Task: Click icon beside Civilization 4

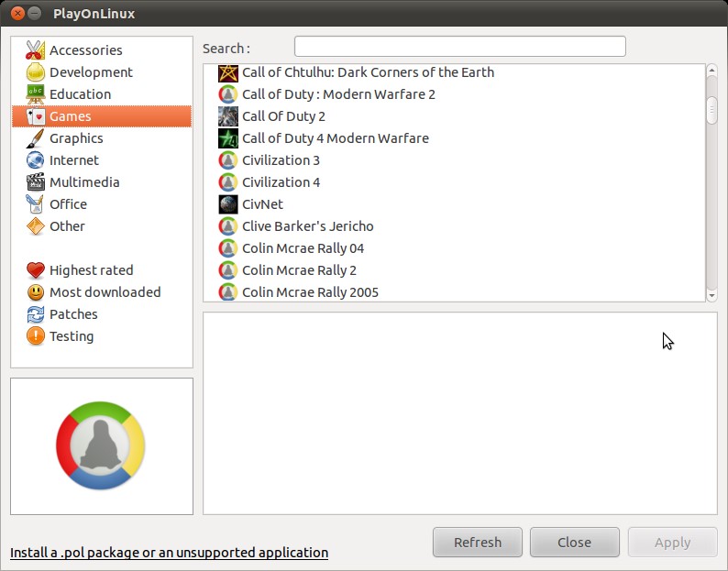Action: [x=228, y=182]
